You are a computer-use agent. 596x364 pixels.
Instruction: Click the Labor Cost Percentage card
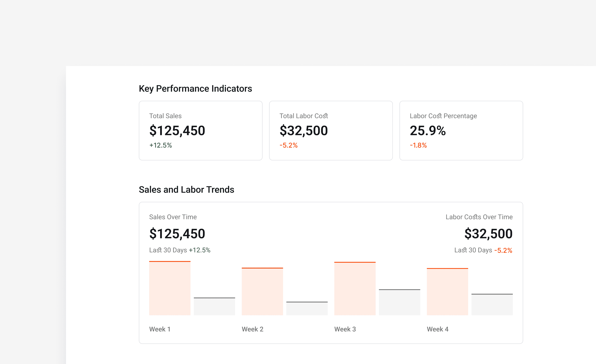461,130
